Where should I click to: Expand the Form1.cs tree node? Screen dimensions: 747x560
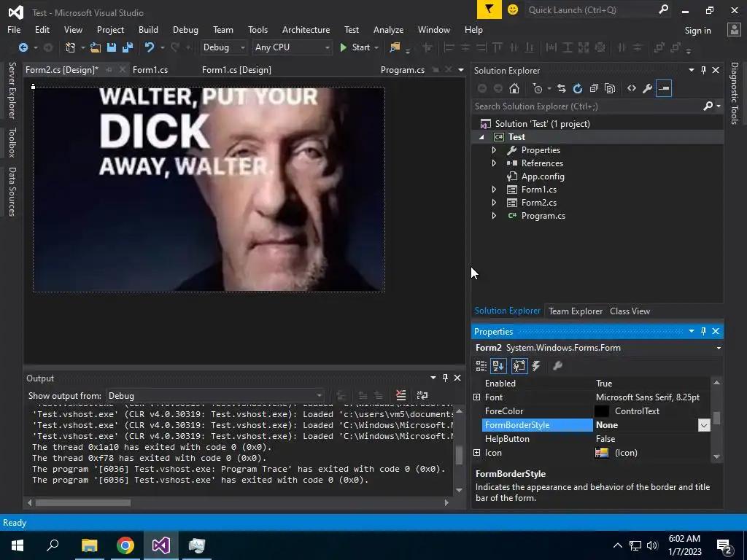494,190
